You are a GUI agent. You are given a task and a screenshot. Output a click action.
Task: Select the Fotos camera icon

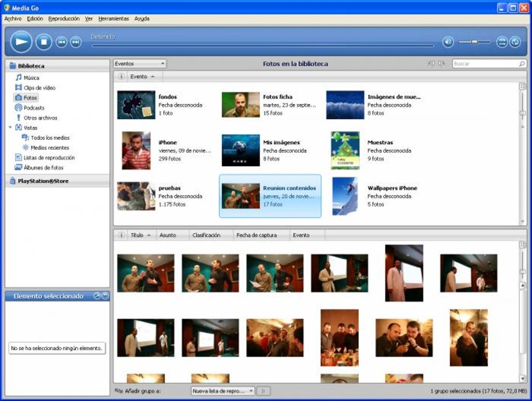[19, 98]
